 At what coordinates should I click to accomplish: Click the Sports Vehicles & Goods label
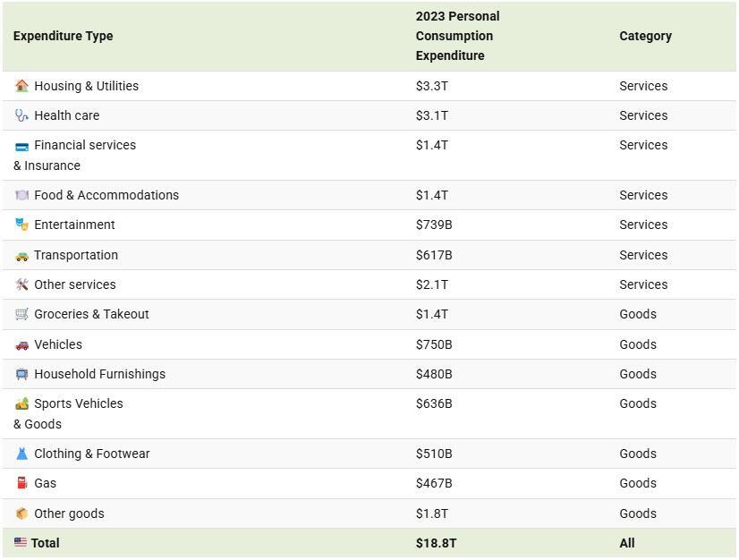pos(78,404)
